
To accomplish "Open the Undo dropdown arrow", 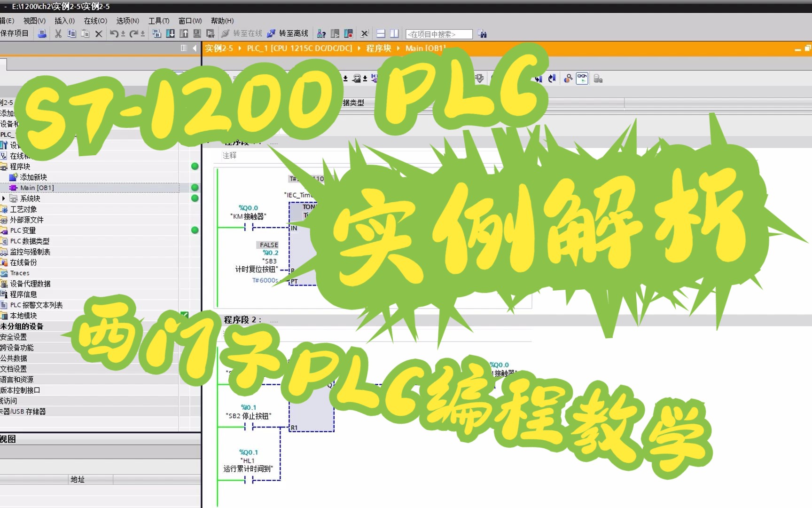I will click(x=123, y=33).
